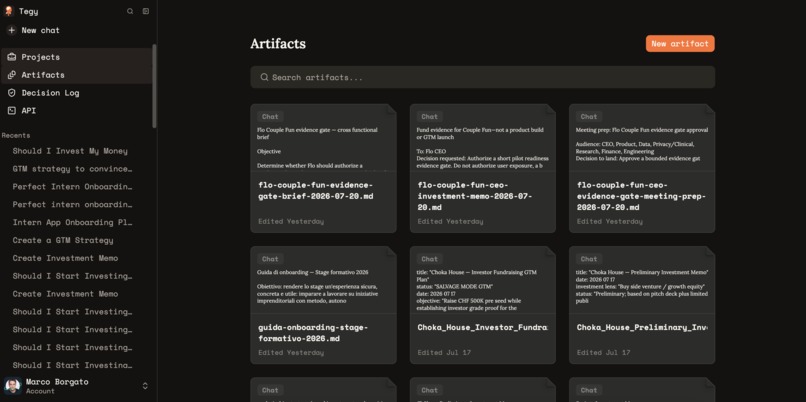
Task: Click the API terminal icon
Action: pos(11,111)
